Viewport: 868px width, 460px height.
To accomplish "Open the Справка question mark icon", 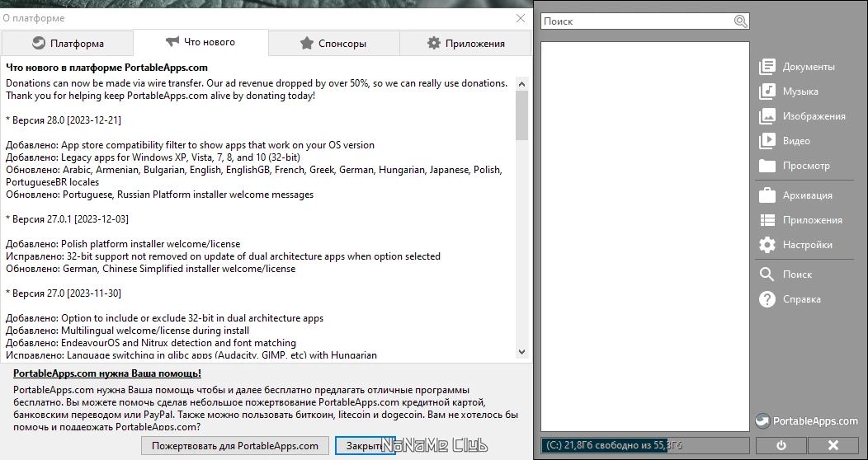I will point(767,299).
